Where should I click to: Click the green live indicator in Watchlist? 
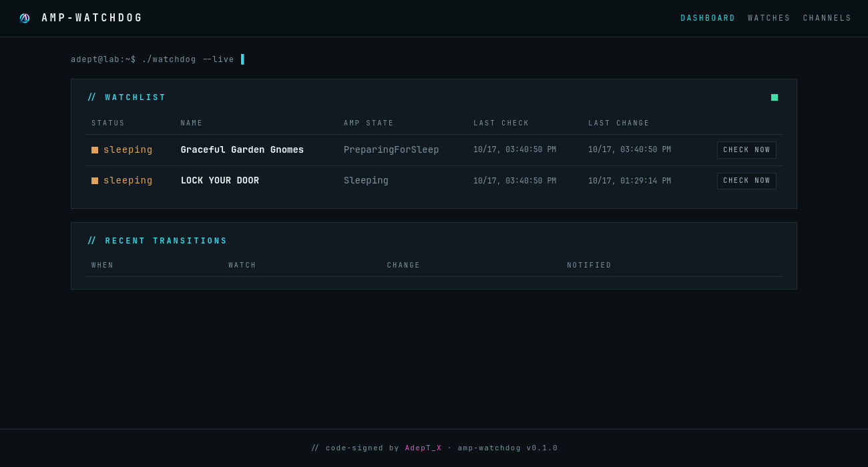tap(775, 97)
